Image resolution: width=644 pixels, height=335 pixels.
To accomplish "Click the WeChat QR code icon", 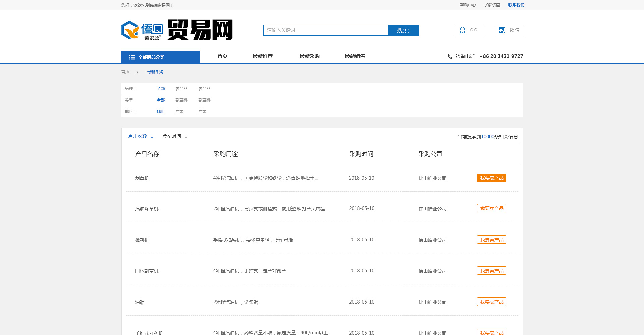I will (x=502, y=30).
